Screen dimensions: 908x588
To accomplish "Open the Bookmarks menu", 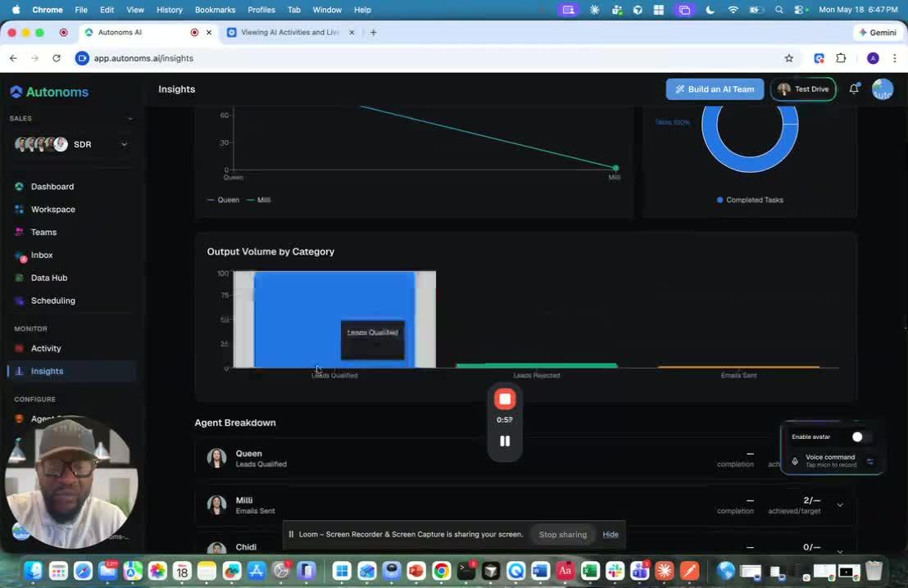I will (x=215, y=10).
